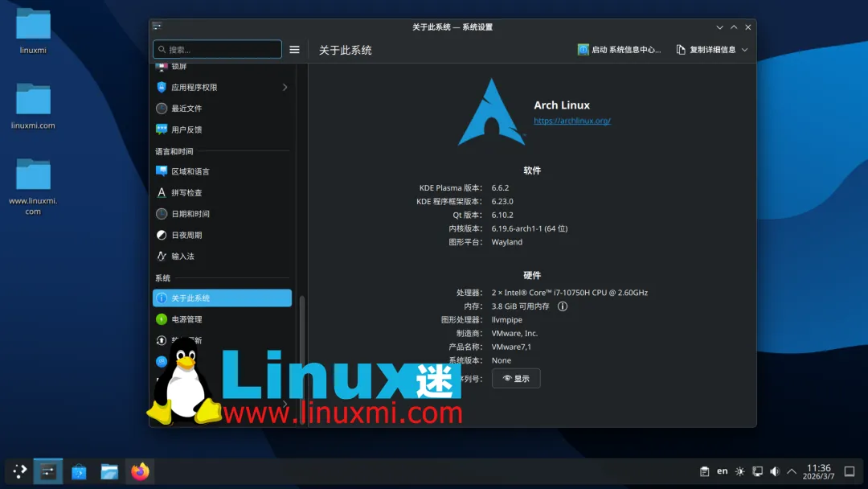Click the Wayland graphics platform value

(506, 242)
